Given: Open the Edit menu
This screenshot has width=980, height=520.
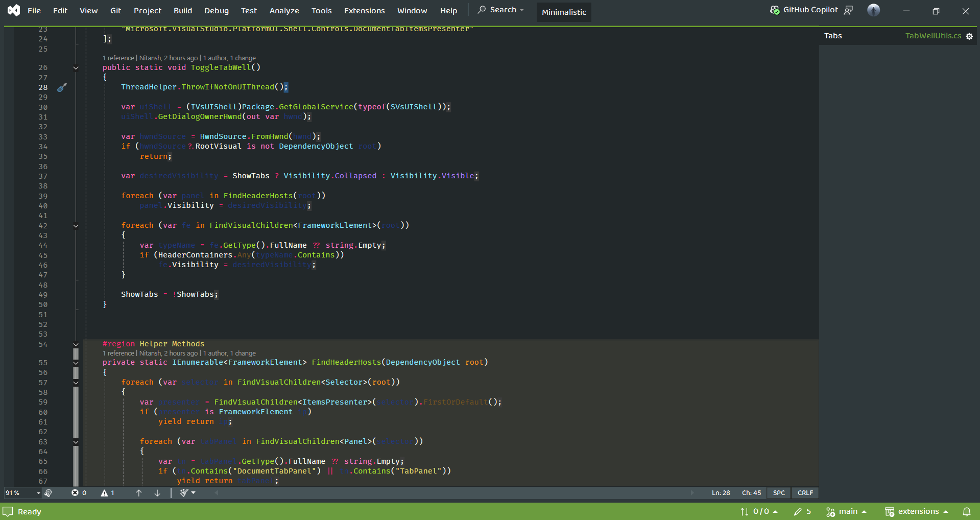Looking at the screenshot, I should [60, 10].
